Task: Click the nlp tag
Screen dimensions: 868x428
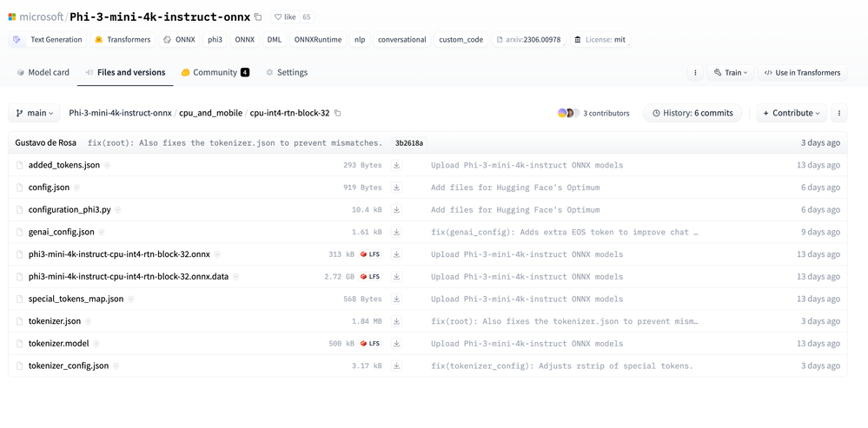Action: 360,40
